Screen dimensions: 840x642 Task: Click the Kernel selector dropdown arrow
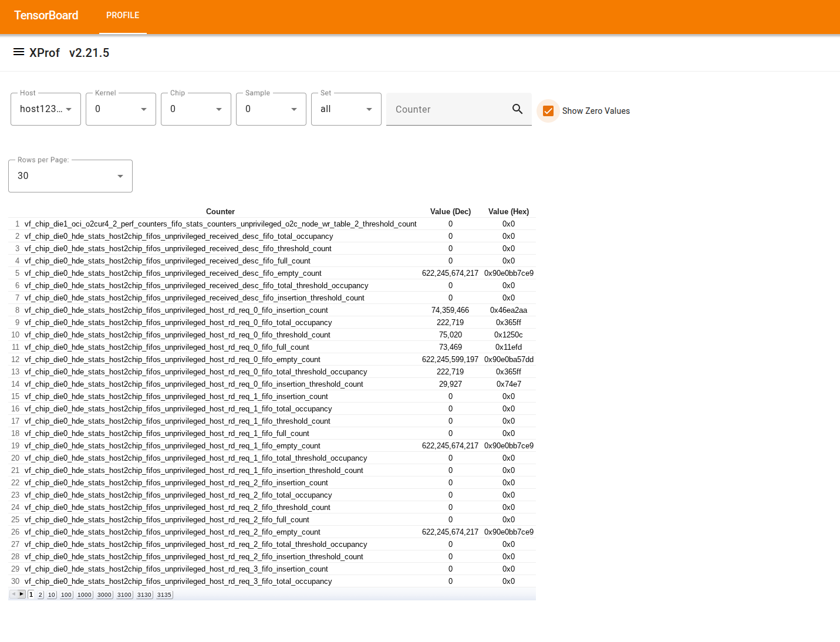pos(144,109)
